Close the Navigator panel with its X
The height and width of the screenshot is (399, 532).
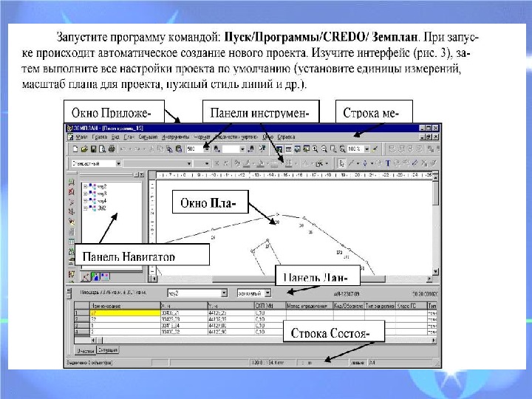[141, 174]
